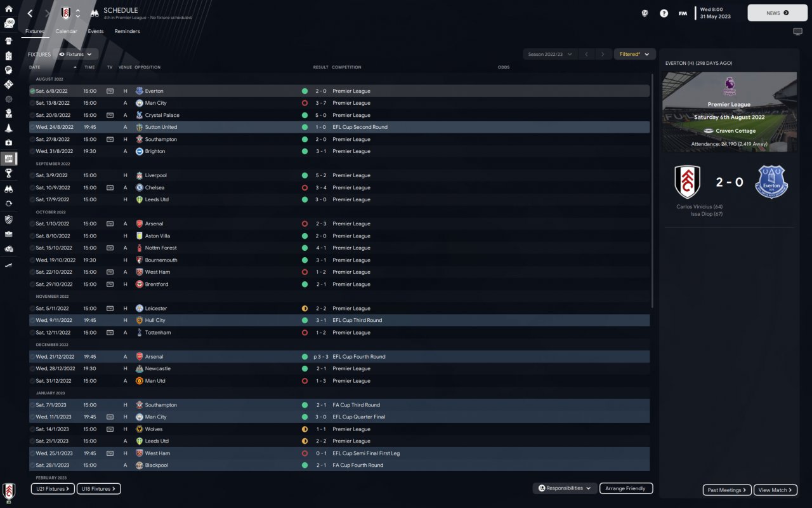
Task: Open the Club Info shield icon in sidebar
Action: (9, 220)
